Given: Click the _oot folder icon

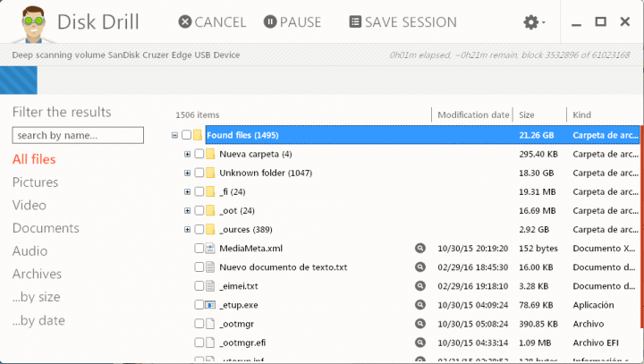Looking at the screenshot, I should [210, 211].
